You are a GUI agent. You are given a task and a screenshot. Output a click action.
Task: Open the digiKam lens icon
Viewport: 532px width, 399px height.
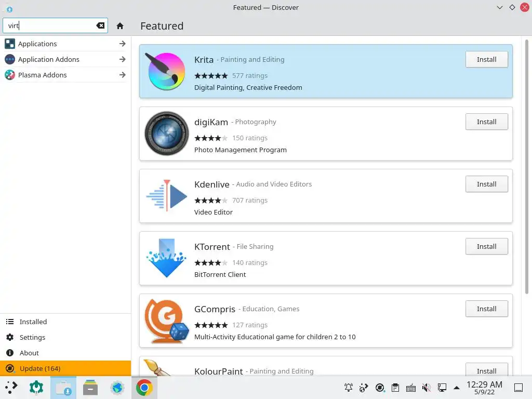point(166,134)
